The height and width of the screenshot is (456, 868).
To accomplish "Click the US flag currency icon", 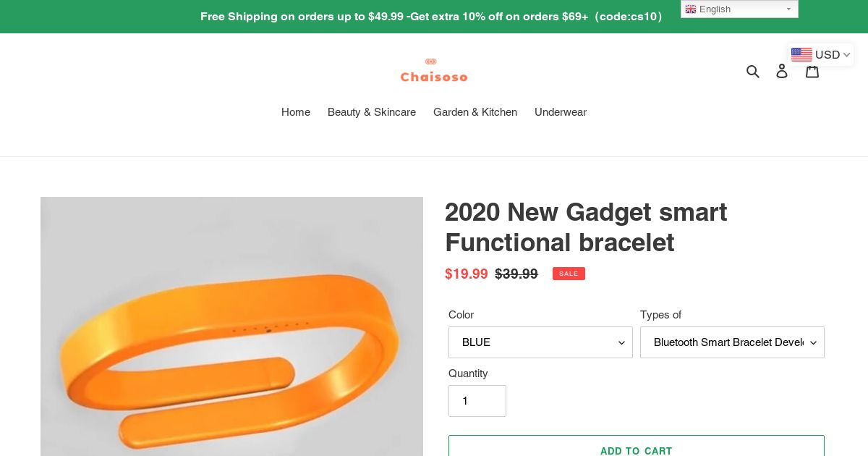I will pyautogui.click(x=801, y=55).
